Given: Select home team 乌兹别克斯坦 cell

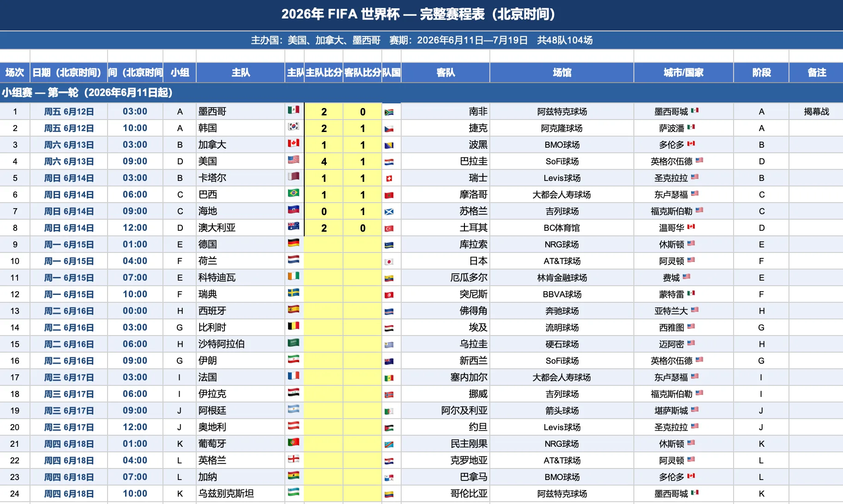Looking at the screenshot, I should pyautogui.click(x=241, y=493).
